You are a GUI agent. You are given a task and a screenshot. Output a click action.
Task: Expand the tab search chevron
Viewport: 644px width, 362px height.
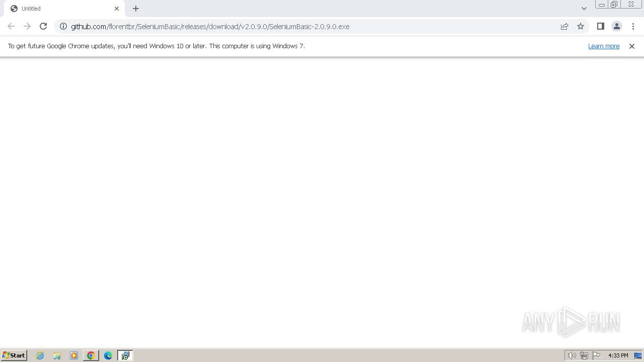[584, 9]
